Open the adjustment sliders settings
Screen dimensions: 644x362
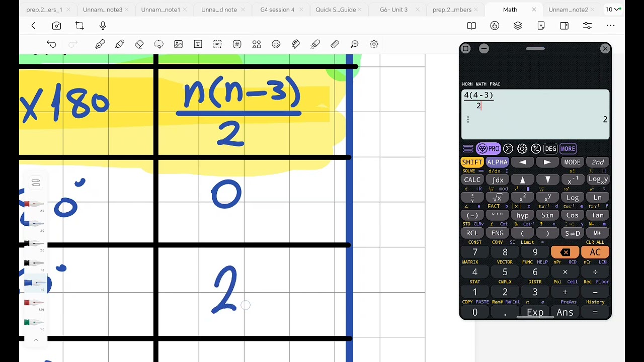click(x=587, y=26)
